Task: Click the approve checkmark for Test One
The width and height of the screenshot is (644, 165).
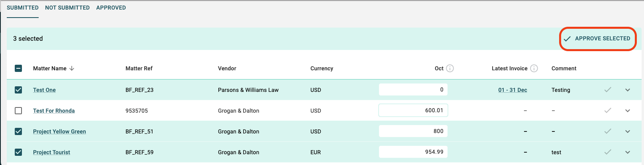Action: pos(608,90)
